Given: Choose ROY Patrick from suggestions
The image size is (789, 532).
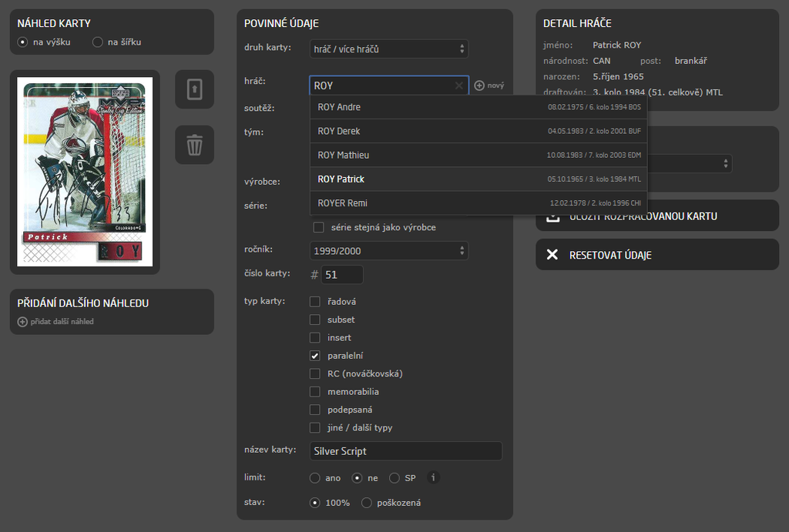Looking at the screenshot, I should pyautogui.click(x=478, y=179).
